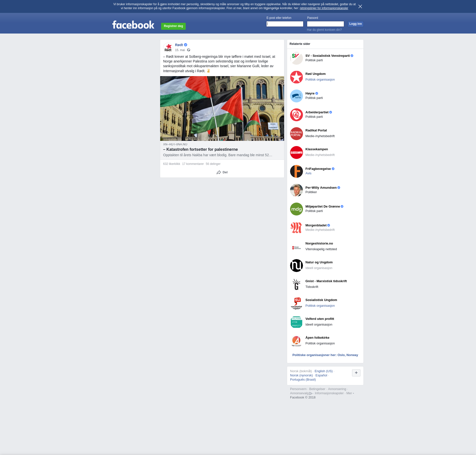Dismiss the cookie notice banner
Screen dimensions: 476x455
pos(360,6)
